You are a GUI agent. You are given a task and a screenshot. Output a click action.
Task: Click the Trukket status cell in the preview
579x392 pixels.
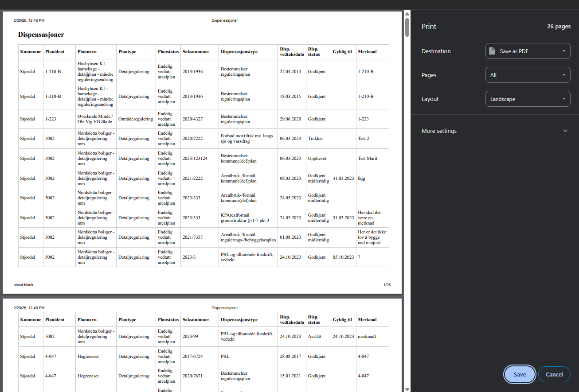(315, 139)
